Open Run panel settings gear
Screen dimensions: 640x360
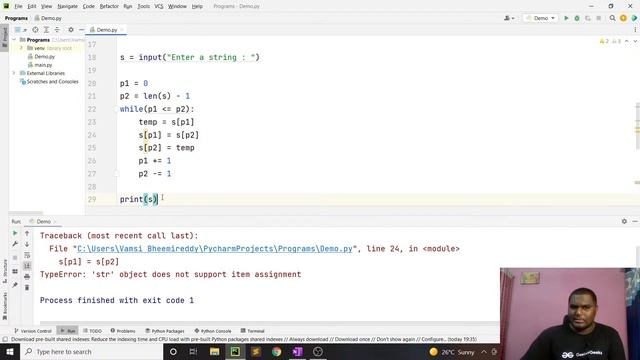coord(624,221)
